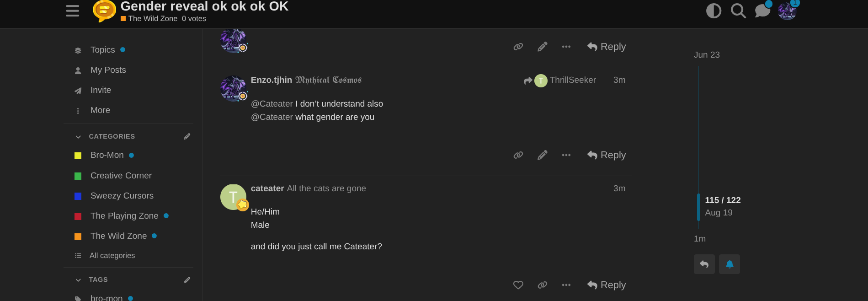
Task: Go to My Posts
Action: (x=108, y=70)
